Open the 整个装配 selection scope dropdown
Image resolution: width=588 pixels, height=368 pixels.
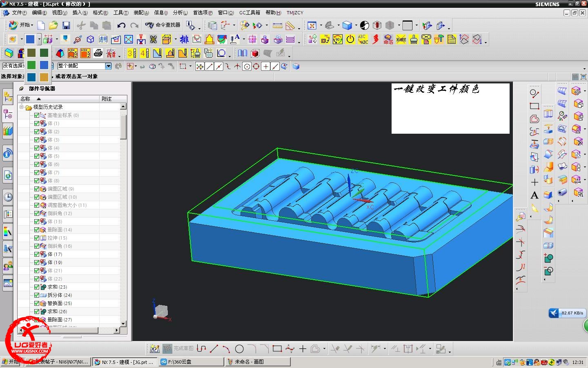108,66
